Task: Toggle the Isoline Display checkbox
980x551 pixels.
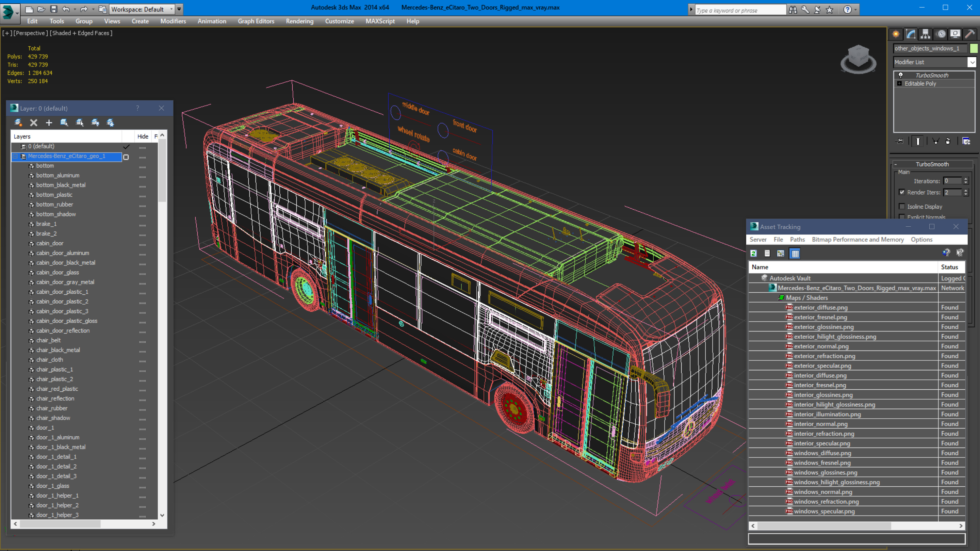Action: (x=902, y=206)
